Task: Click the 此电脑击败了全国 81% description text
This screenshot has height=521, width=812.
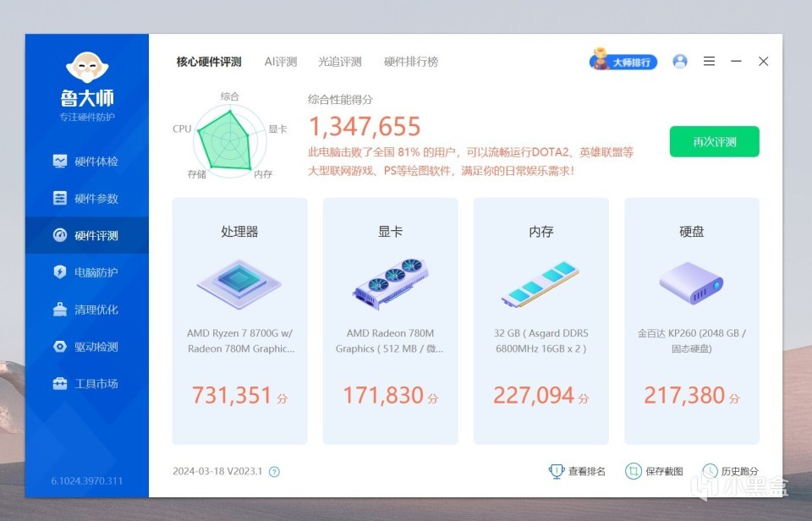Action: tap(471, 161)
